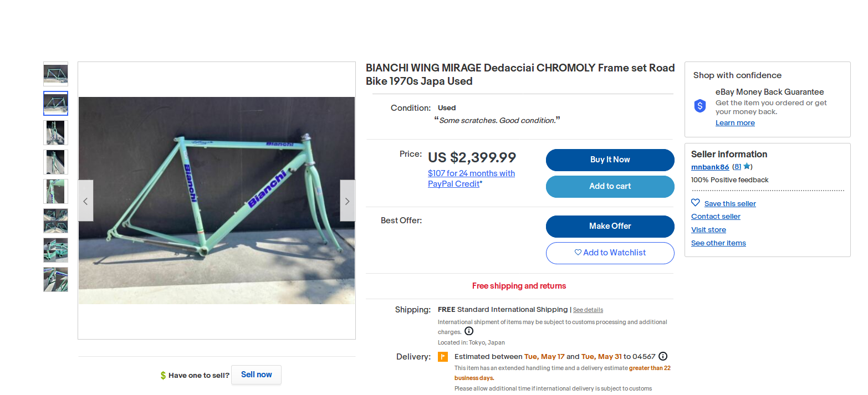Select the last thumbnail in the gallery
This screenshot has width=868, height=395.
pyautogui.click(x=55, y=280)
